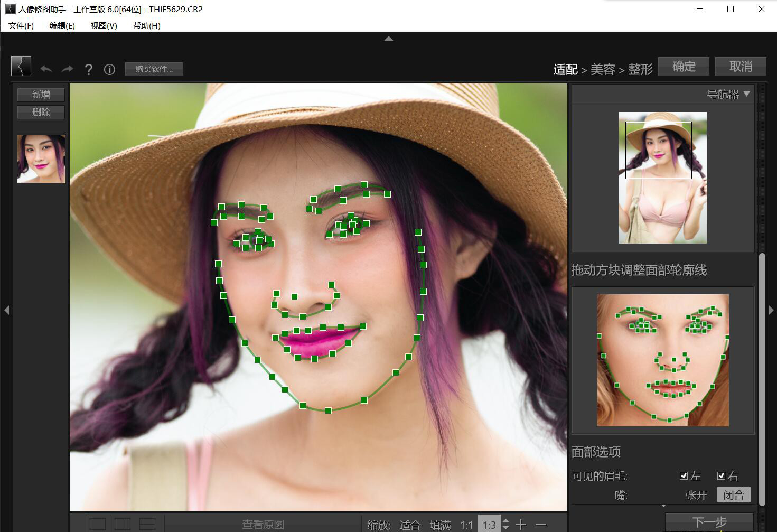Uncheck the 右 eyebrow visibility checkbox
Image resolution: width=777 pixels, height=532 pixels.
tap(722, 475)
